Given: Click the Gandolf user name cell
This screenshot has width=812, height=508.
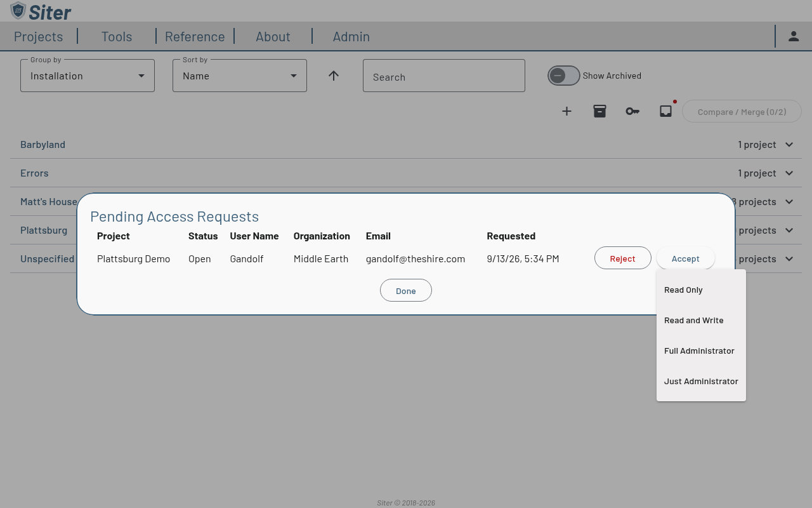Looking at the screenshot, I should tap(247, 258).
